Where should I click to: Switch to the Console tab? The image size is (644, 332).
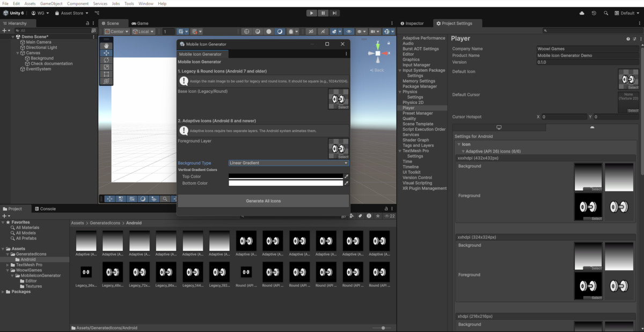[x=45, y=209]
